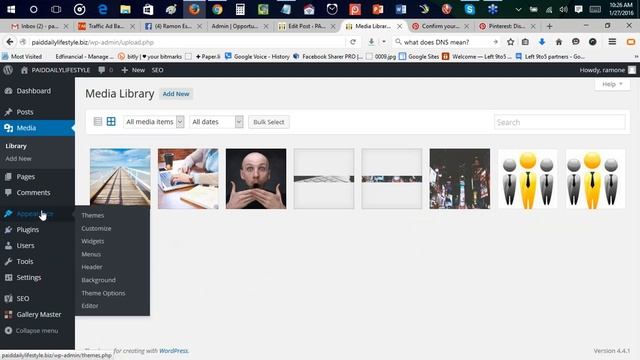640x360 pixels.
Task: Select Themes in Appearance flyout
Action: tap(93, 215)
